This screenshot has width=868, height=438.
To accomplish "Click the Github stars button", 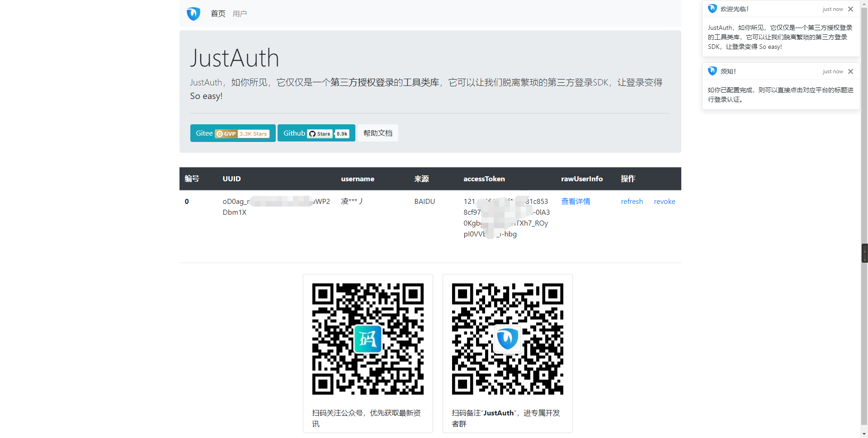I will click(316, 133).
